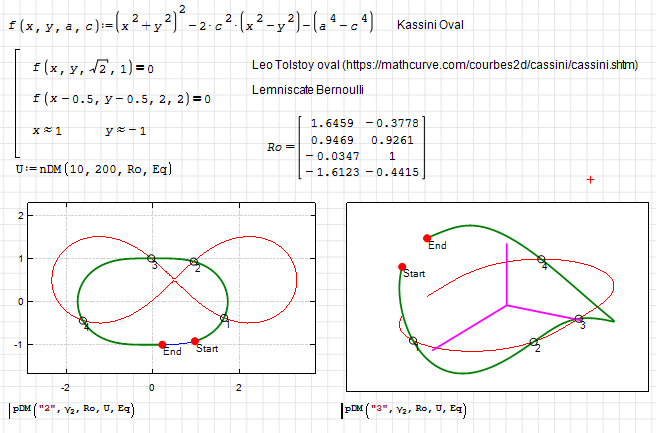Click the red Start point in 2D plot
656x433 pixels.
(195, 341)
